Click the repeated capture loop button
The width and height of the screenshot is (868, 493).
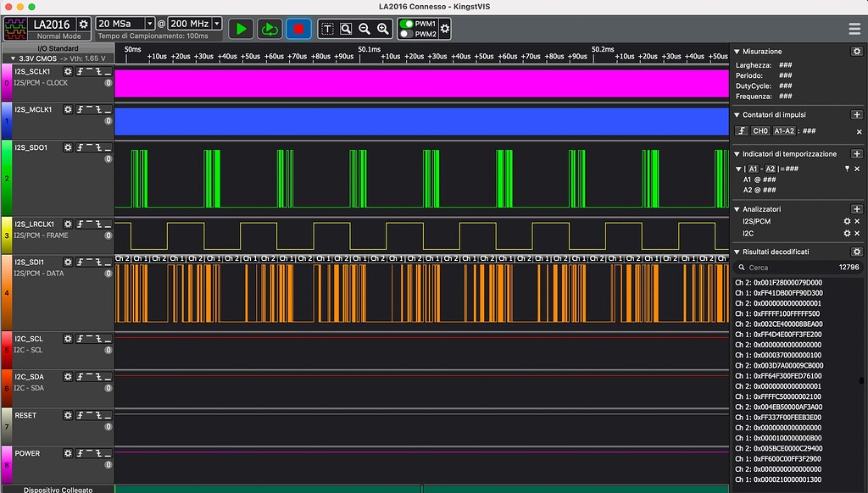[x=270, y=29]
